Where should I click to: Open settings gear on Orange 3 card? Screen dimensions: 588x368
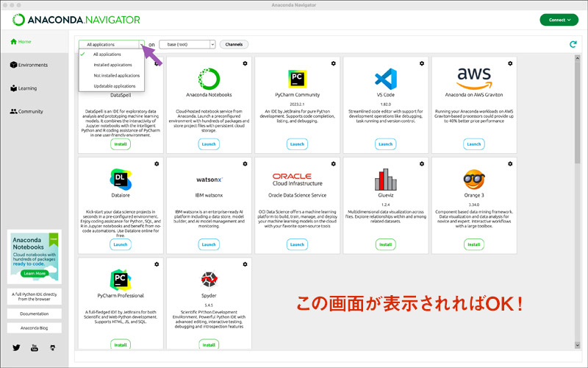[510, 163]
